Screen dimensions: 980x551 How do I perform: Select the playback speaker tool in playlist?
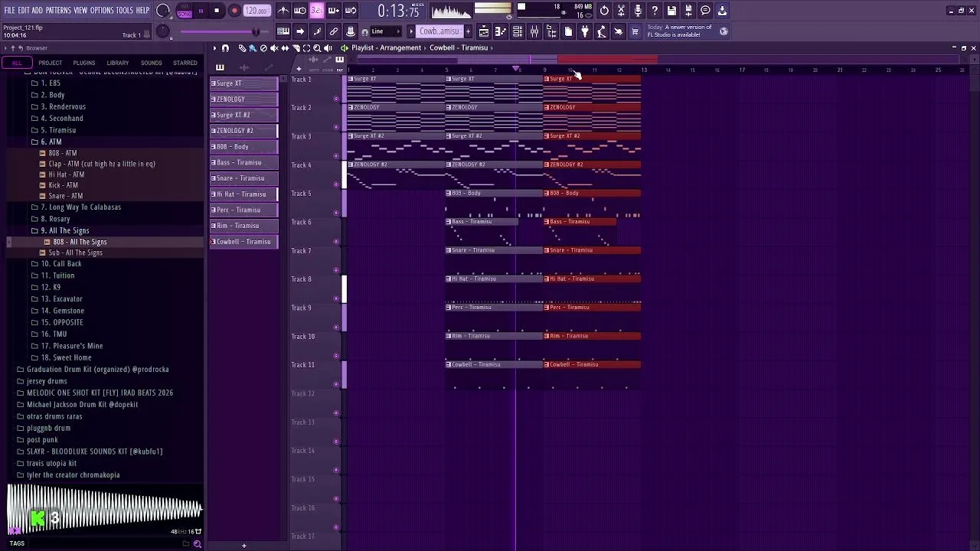pos(328,48)
